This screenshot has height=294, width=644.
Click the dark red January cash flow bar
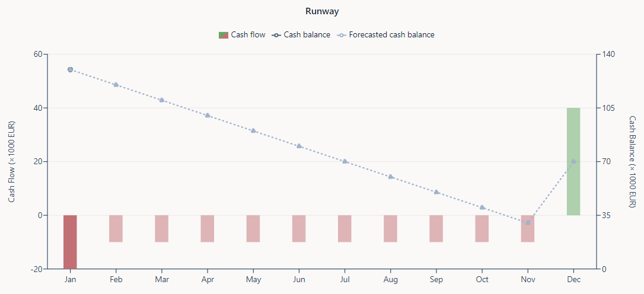pyautogui.click(x=70, y=242)
